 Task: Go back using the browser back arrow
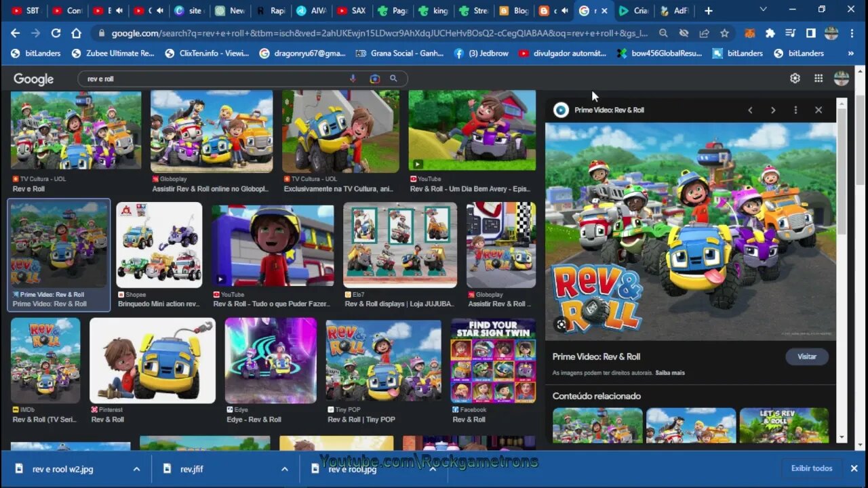(x=15, y=33)
